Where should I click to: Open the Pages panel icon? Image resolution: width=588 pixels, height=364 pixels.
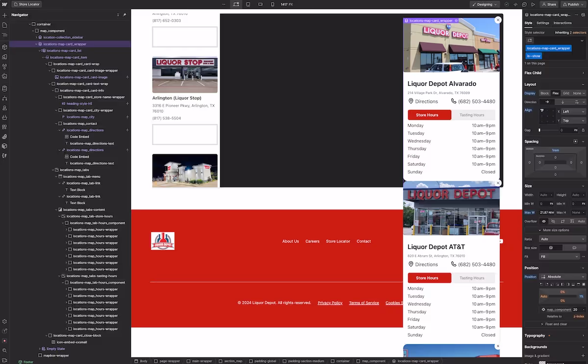(4, 25)
